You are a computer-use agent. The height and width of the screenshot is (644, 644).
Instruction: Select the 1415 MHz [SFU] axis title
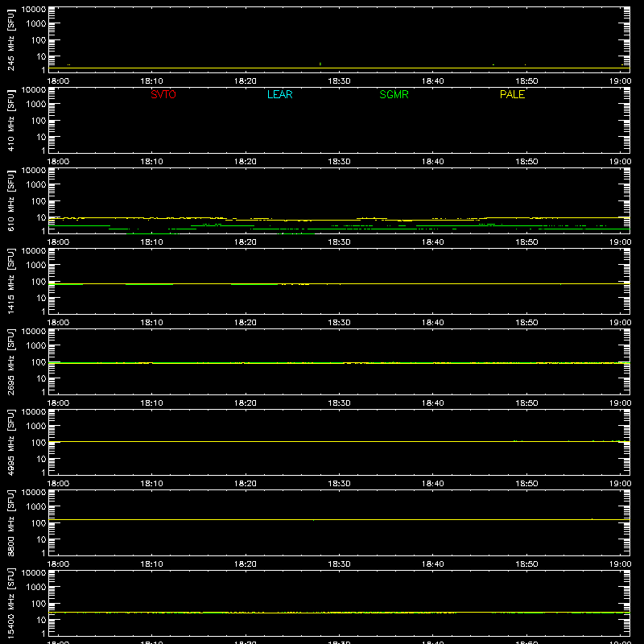pos(10,281)
